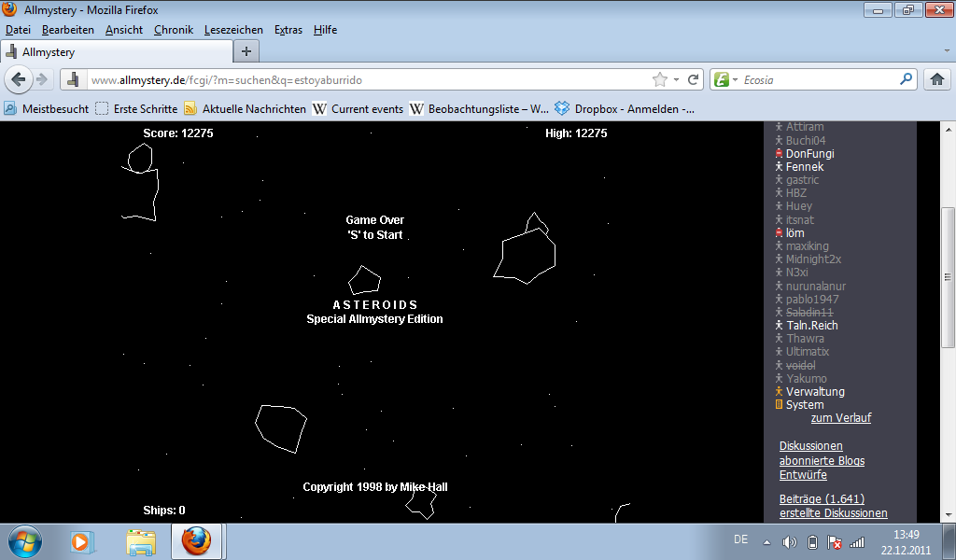Open Windows Explorer from the taskbar

[x=141, y=541]
